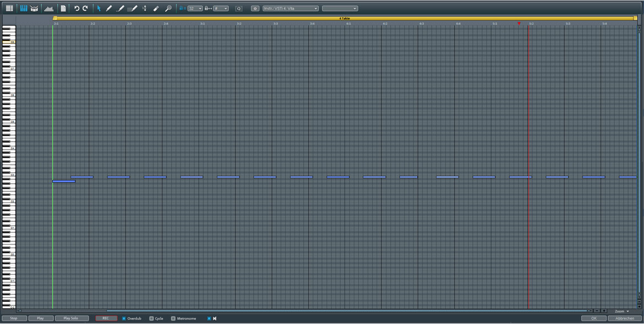Toggle the grid snap lock icon
The image size is (644, 324).
182,8
